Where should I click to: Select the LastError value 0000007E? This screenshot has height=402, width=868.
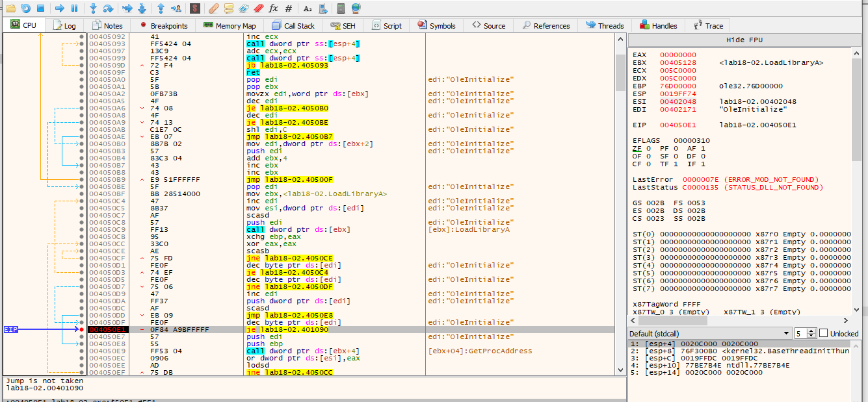(x=701, y=179)
